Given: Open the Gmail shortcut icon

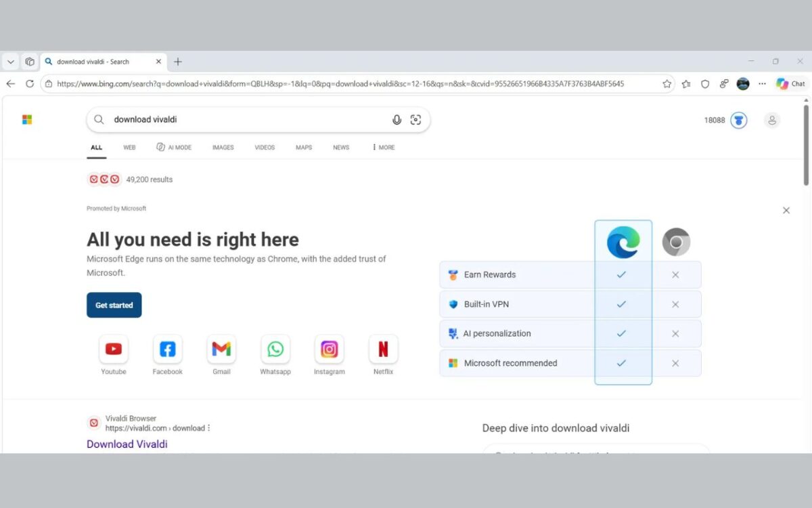Looking at the screenshot, I should click(221, 350).
